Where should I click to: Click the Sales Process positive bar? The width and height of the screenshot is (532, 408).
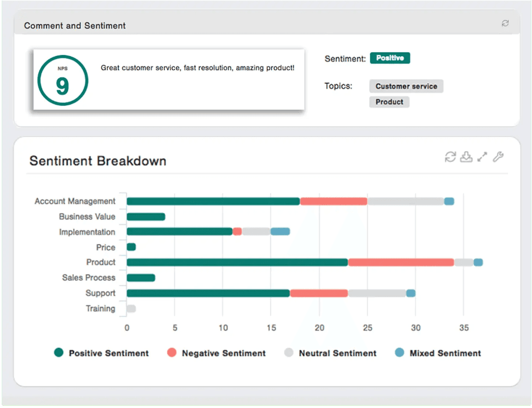pos(141,278)
